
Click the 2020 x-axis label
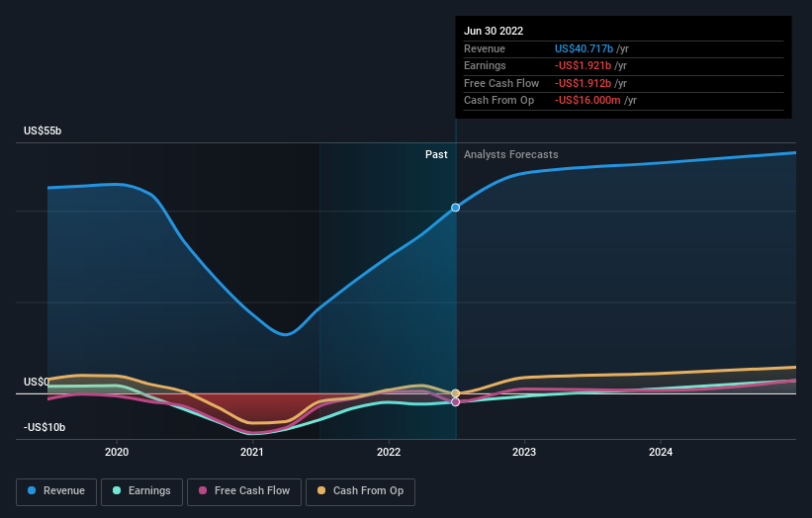point(117,453)
